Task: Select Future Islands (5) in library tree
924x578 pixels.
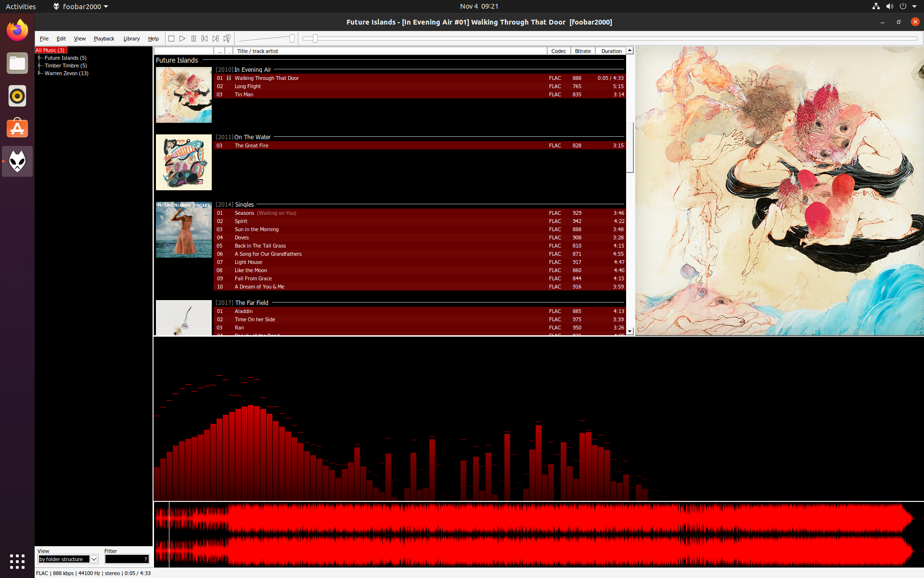Action: tap(65, 58)
